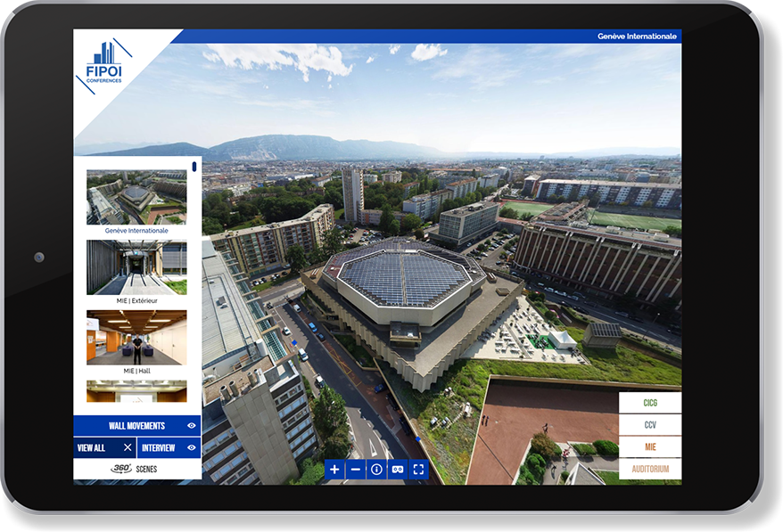The height and width of the screenshot is (532, 783).
Task: Click the 360° Scenes icon
Action: pos(121,469)
